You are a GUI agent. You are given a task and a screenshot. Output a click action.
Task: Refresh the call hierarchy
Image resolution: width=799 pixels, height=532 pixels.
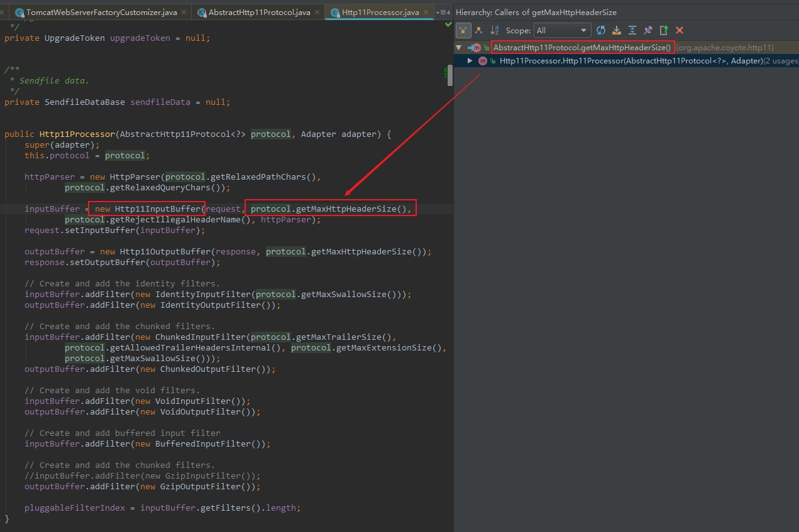(x=601, y=30)
